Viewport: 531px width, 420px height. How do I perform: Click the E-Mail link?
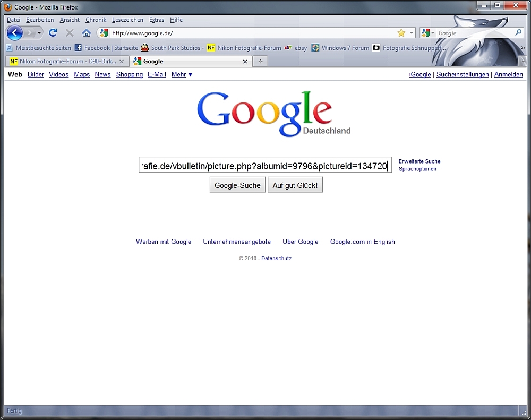(157, 74)
